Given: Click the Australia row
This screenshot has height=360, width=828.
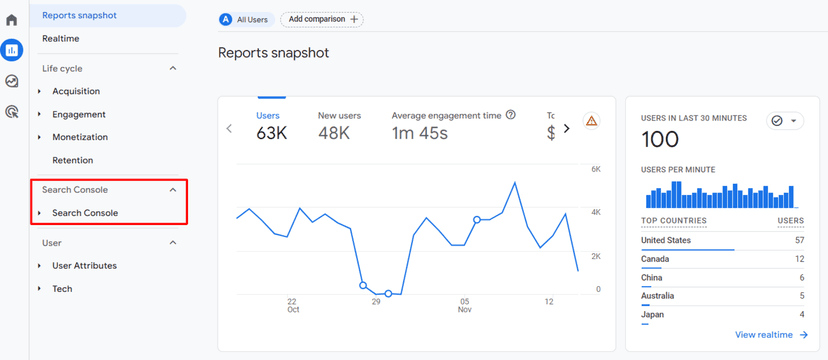Looking at the screenshot, I should coord(722,296).
